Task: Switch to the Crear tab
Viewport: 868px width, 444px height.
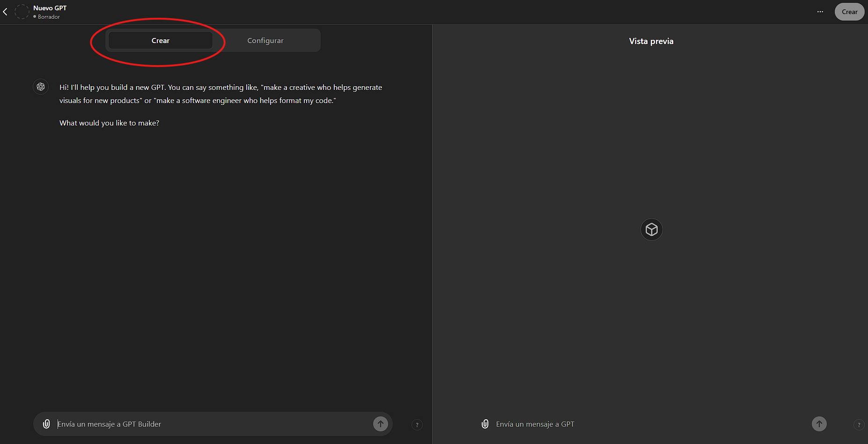Action: [161, 41]
